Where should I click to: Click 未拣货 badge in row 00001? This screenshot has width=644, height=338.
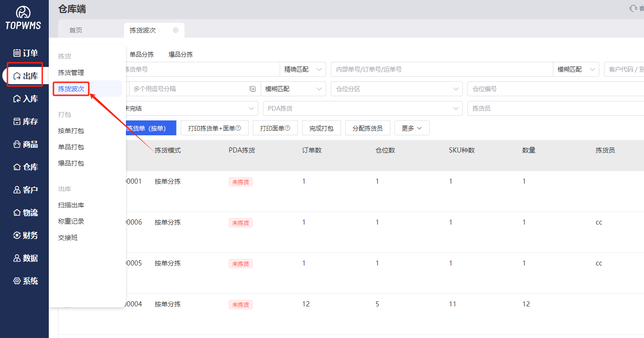coord(241,182)
